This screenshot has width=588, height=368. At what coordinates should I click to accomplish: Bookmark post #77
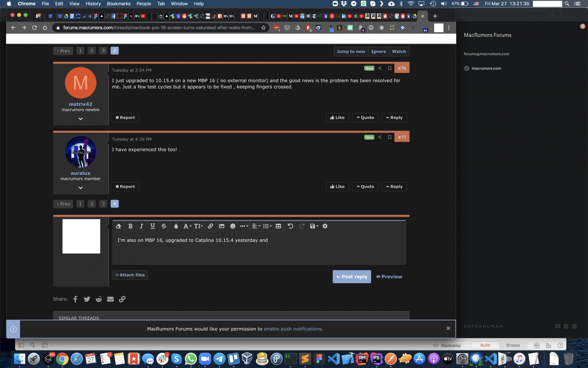point(390,137)
